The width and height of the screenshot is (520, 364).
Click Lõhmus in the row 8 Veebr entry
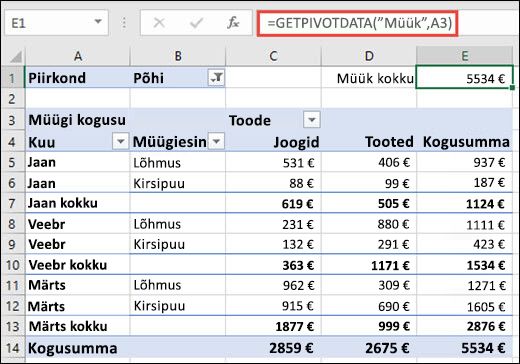pos(178,224)
